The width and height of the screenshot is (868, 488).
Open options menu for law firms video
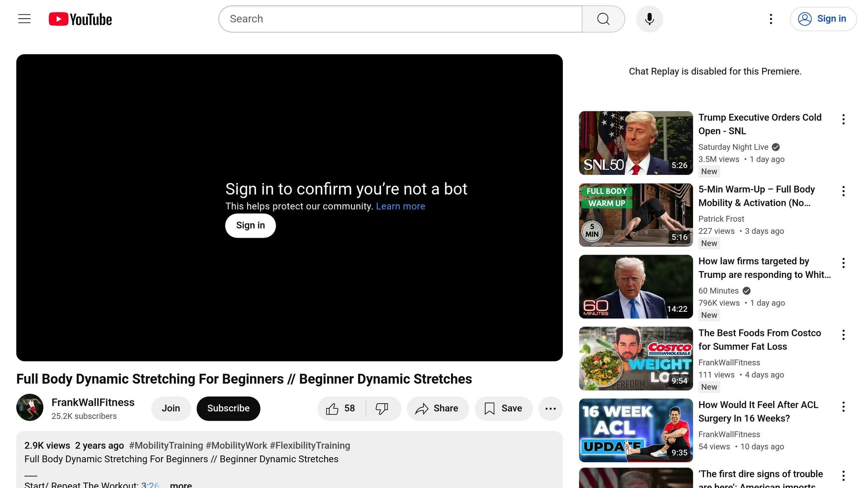[843, 263]
